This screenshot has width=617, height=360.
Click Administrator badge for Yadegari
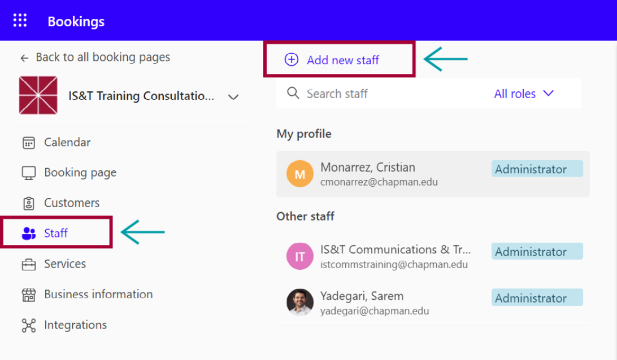[x=537, y=298]
